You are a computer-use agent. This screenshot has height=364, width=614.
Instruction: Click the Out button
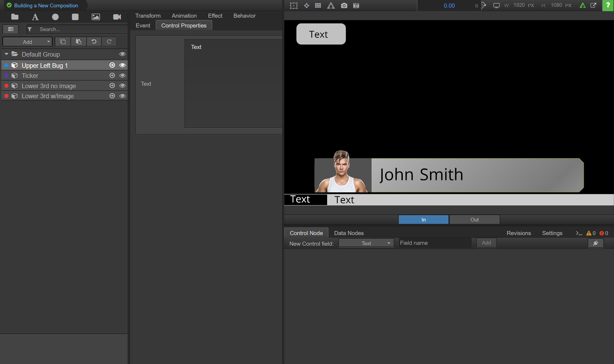[x=474, y=220]
